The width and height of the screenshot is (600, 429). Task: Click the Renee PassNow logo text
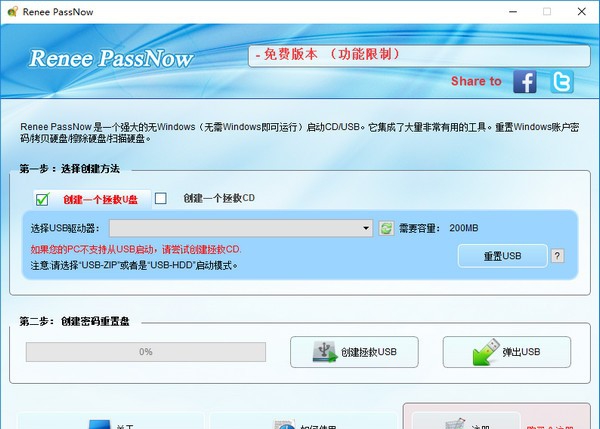pos(111,59)
